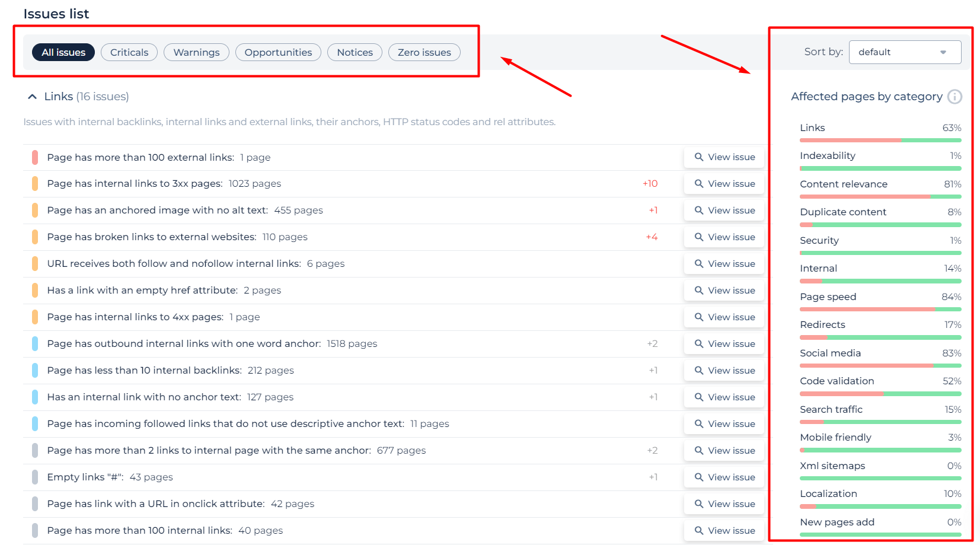The width and height of the screenshot is (980, 545).
Task: Switch to the Criticals filter
Action: (x=129, y=52)
